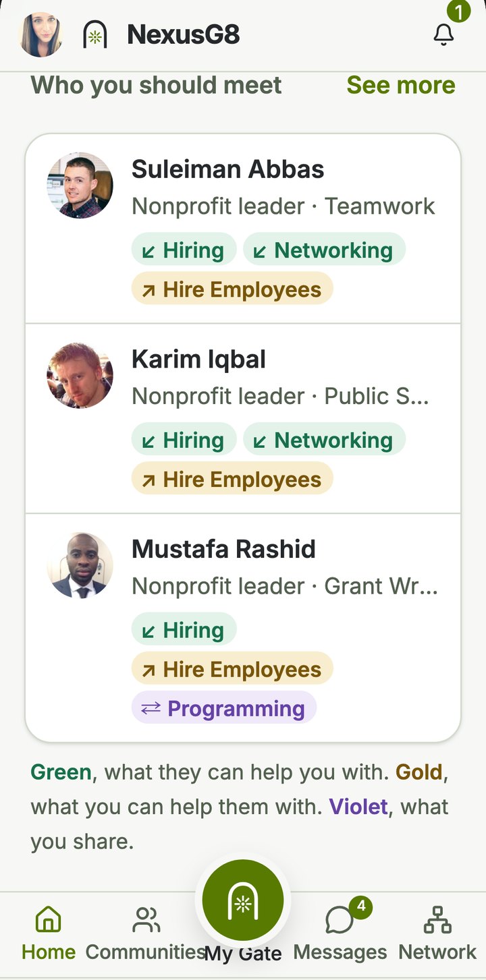This screenshot has height=980, width=486.
Task: Open the Home tab icon
Action: (x=49, y=919)
